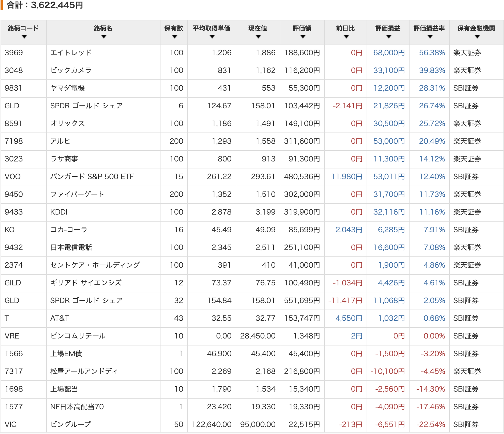Click ヤマダ電機 stock name
Screen dimensions: 504x434
[67, 88]
